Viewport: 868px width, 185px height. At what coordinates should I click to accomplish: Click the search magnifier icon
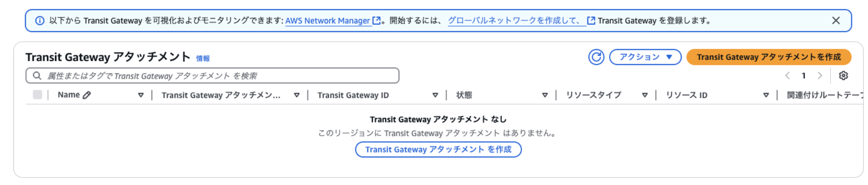[x=37, y=75]
